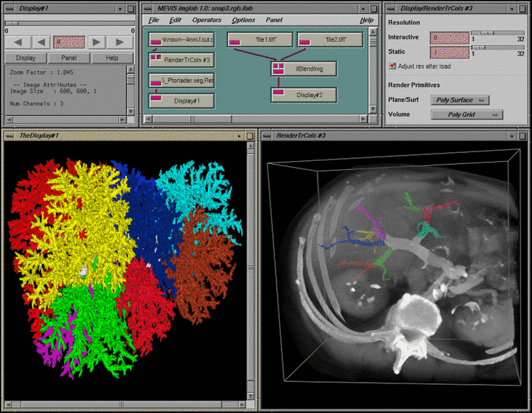This screenshot has height=413, width=532.
Task: Open the Plane/Surf Poly Surface dropdown
Action: [460, 100]
